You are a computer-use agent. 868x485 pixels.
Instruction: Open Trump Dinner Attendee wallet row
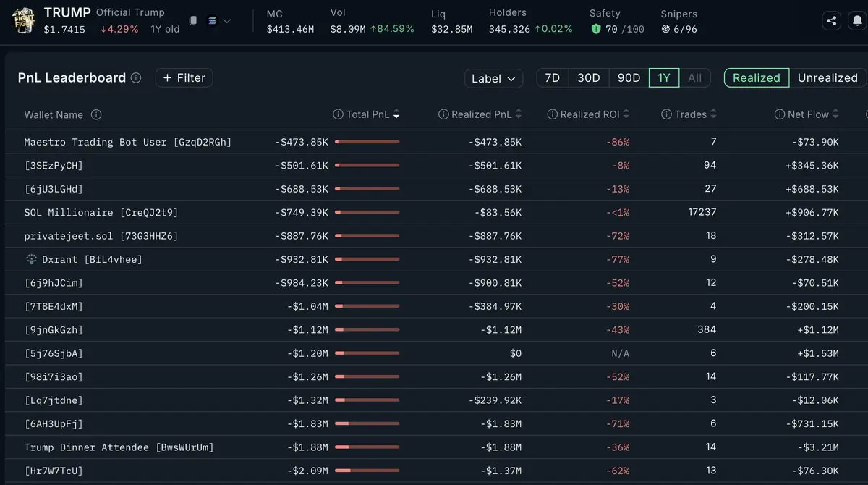point(434,447)
